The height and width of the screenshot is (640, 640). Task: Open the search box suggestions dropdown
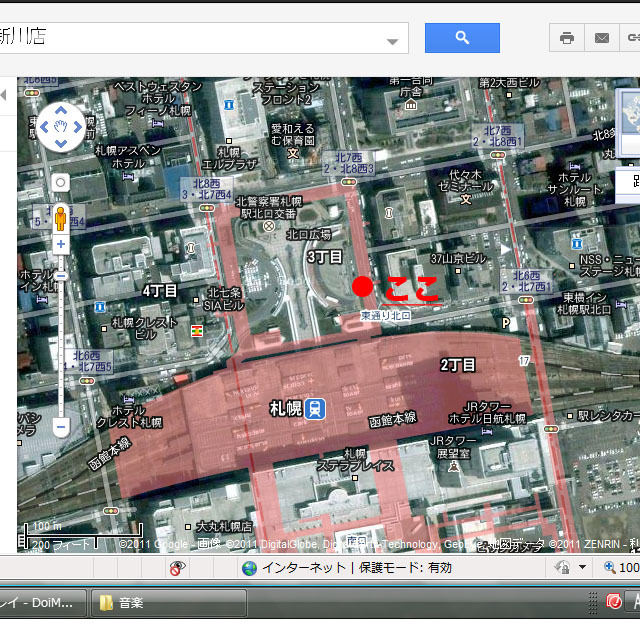tap(393, 41)
